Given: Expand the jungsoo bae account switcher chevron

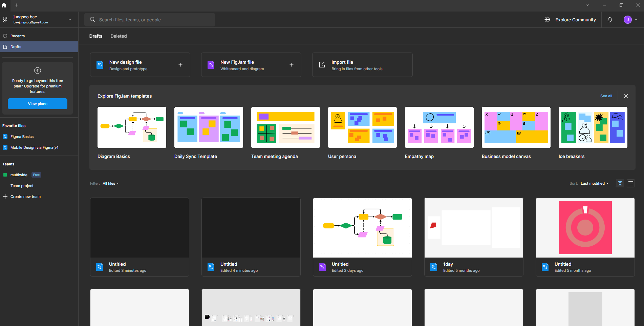Looking at the screenshot, I should [x=70, y=20].
